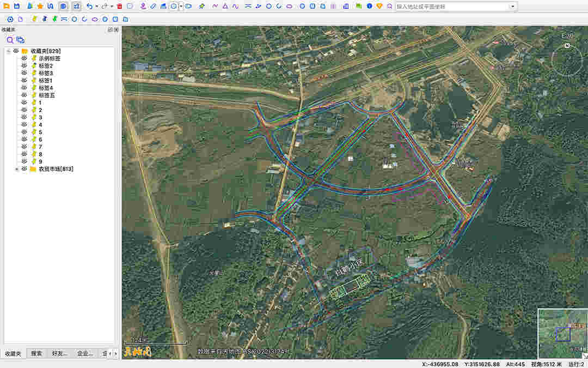Switch to the 搜索 tab
588x368 pixels.
[x=36, y=353]
